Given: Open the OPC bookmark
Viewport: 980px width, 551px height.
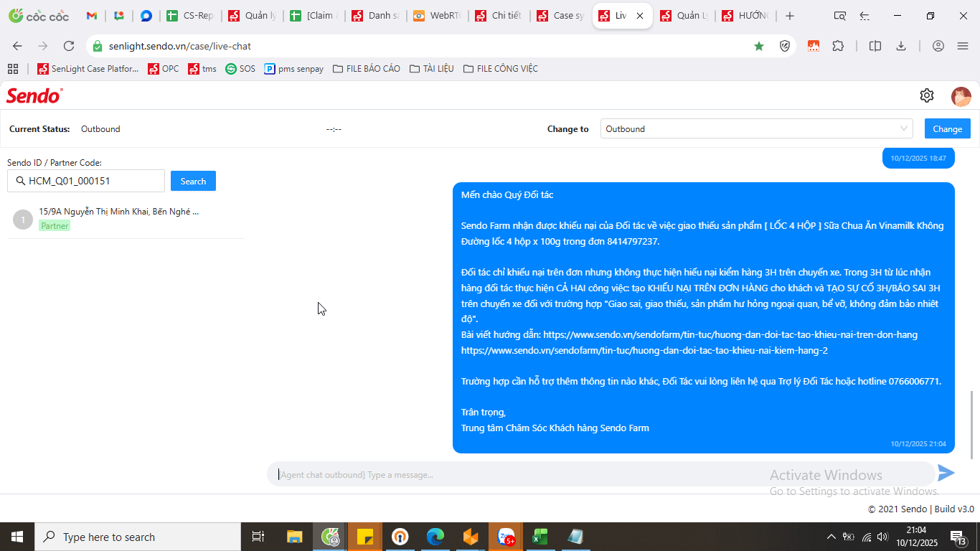Looking at the screenshot, I should point(164,69).
